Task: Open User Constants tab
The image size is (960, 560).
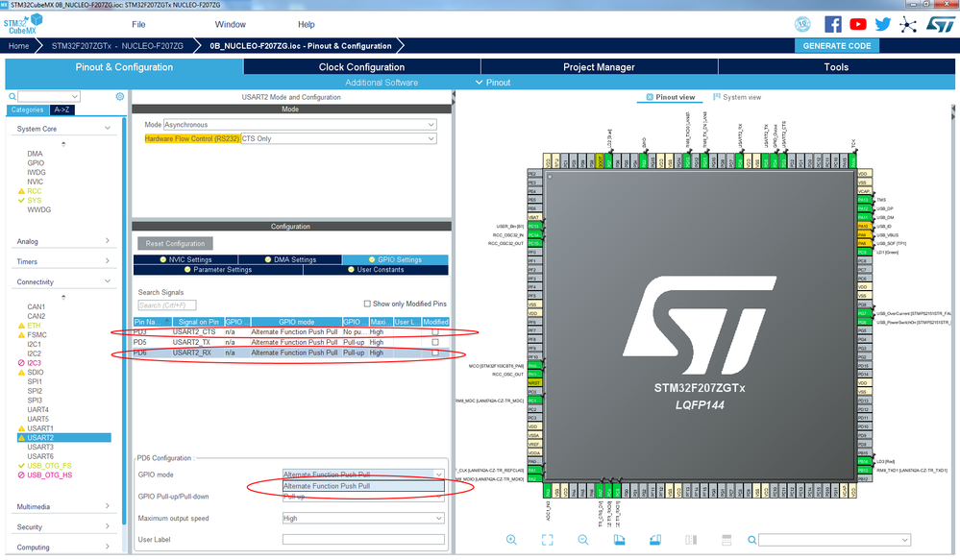Action: tap(376, 269)
